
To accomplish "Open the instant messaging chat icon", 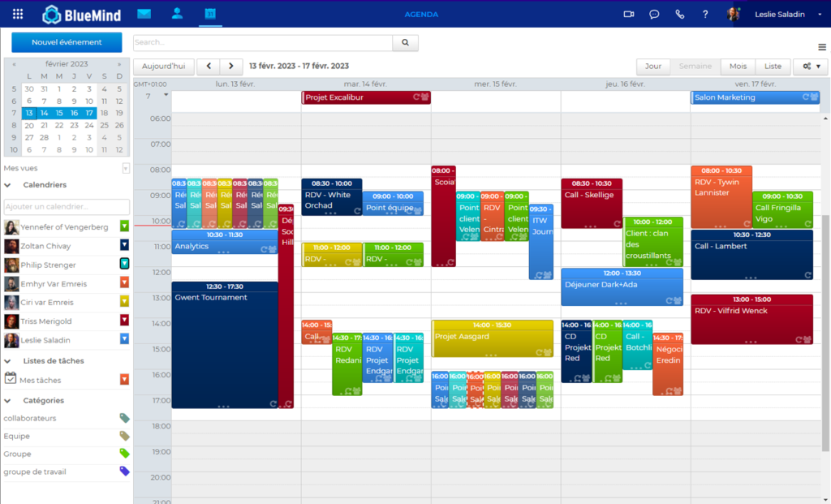I will pyautogui.click(x=654, y=14).
